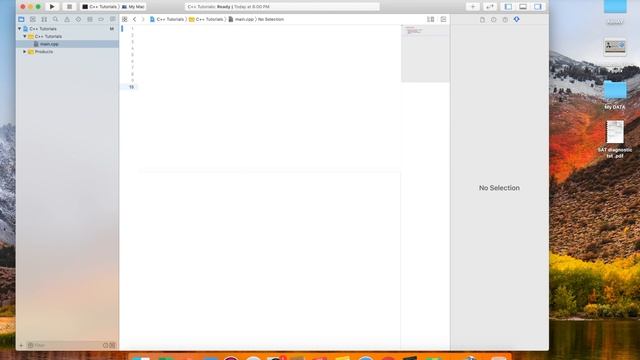Open the Library with the plus button
Image resolution: width=640 pixels, height=360 pixels.
473,7
